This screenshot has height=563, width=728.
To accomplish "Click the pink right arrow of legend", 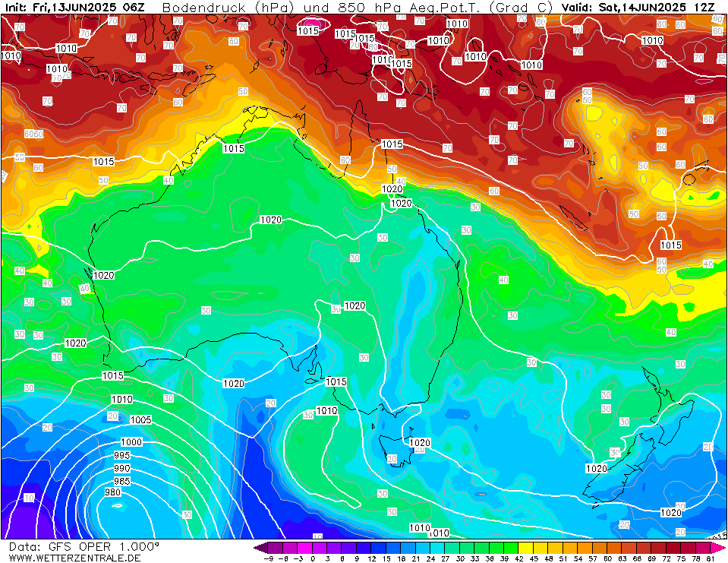I will (717, 548).
